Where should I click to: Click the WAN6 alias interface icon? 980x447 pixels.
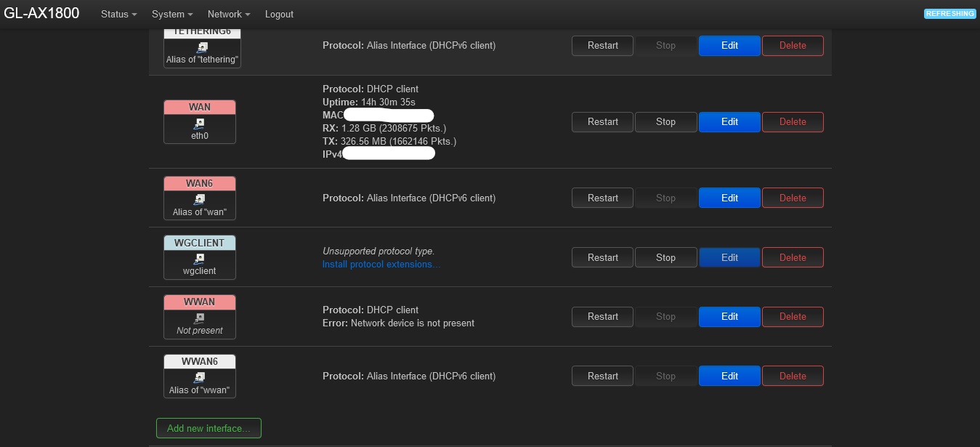pos(200,199)
